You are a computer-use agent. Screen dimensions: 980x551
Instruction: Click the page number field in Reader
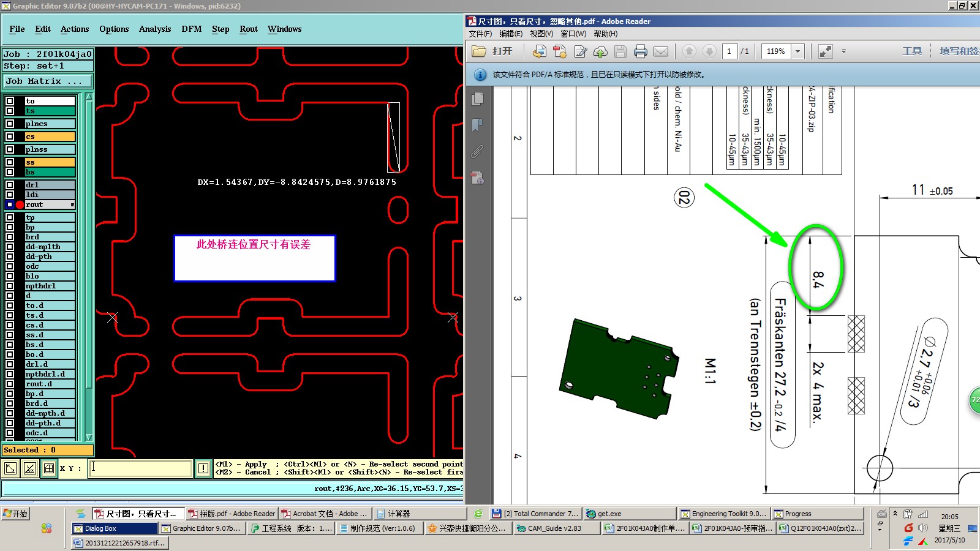(x=729, y=51)
